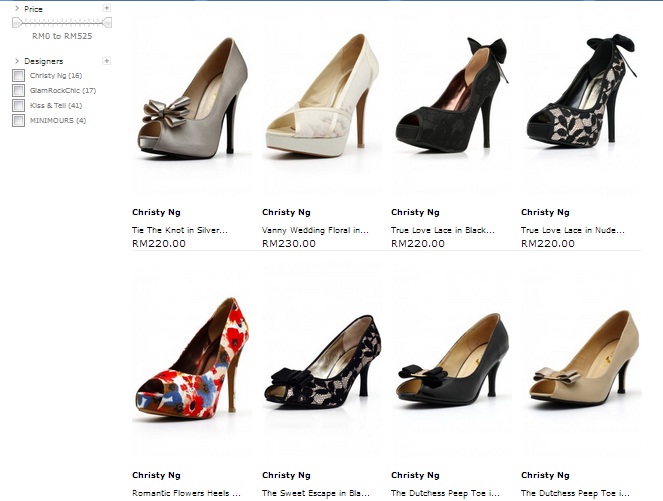The height and width of the screenshot is (501, 663).
Task: Expand the Price filter plus icon
Action: tap(107, 8)
